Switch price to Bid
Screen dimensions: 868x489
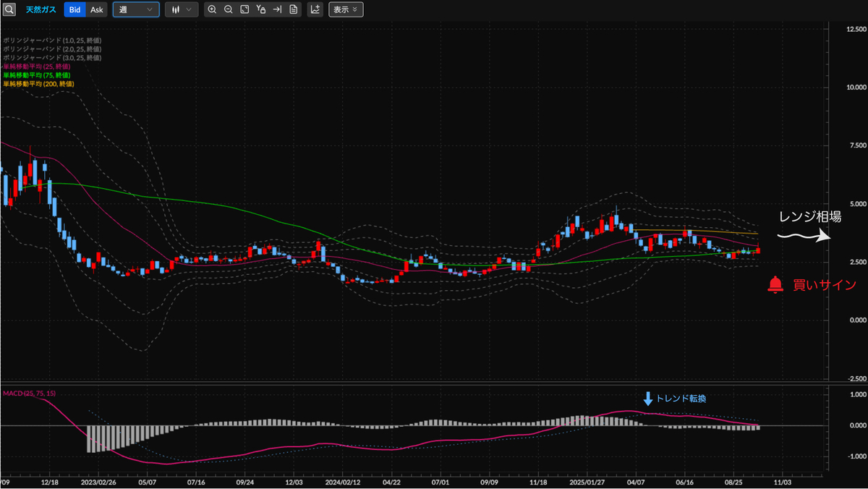point(75,9)
